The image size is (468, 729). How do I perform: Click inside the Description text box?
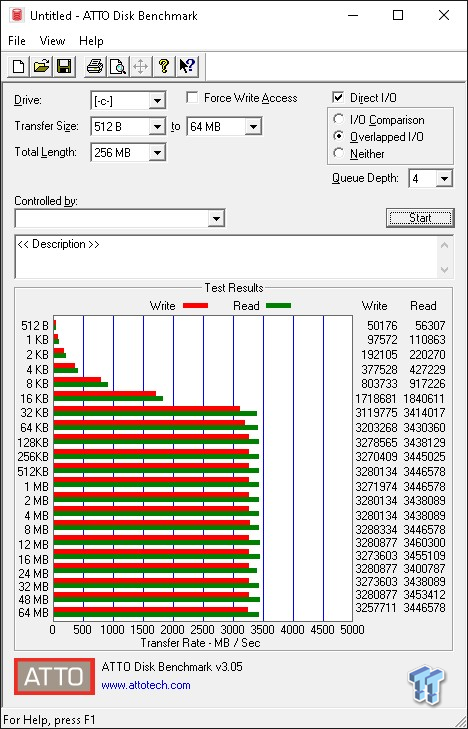click(228, 257)
